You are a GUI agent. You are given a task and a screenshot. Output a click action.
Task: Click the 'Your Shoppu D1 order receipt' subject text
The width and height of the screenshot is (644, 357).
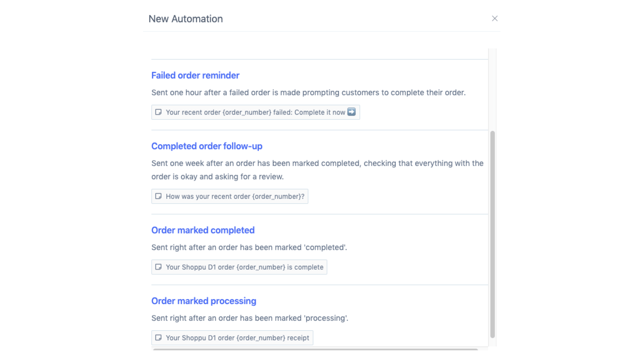237,338
